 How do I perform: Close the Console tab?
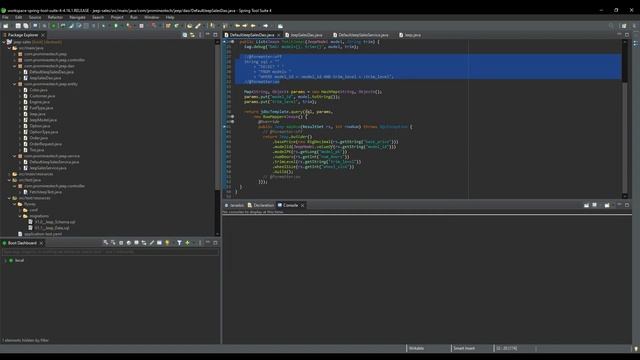pos(302,205)
